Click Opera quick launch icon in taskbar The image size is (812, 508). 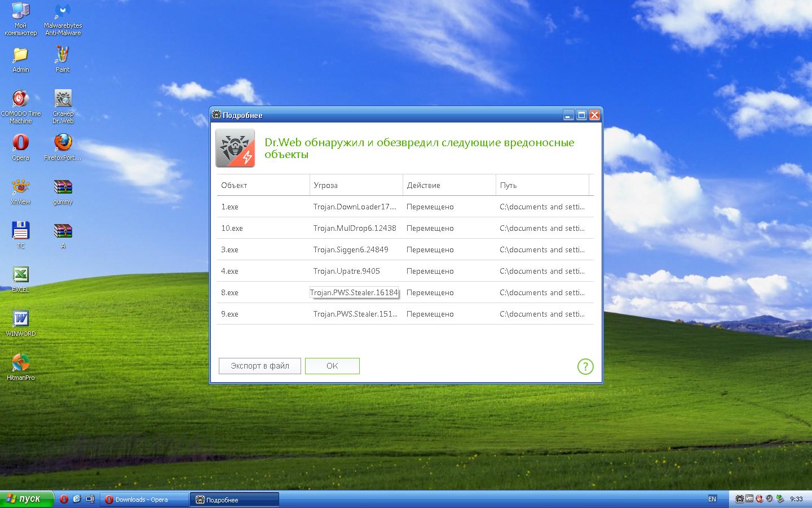click(x=64, y=499)
